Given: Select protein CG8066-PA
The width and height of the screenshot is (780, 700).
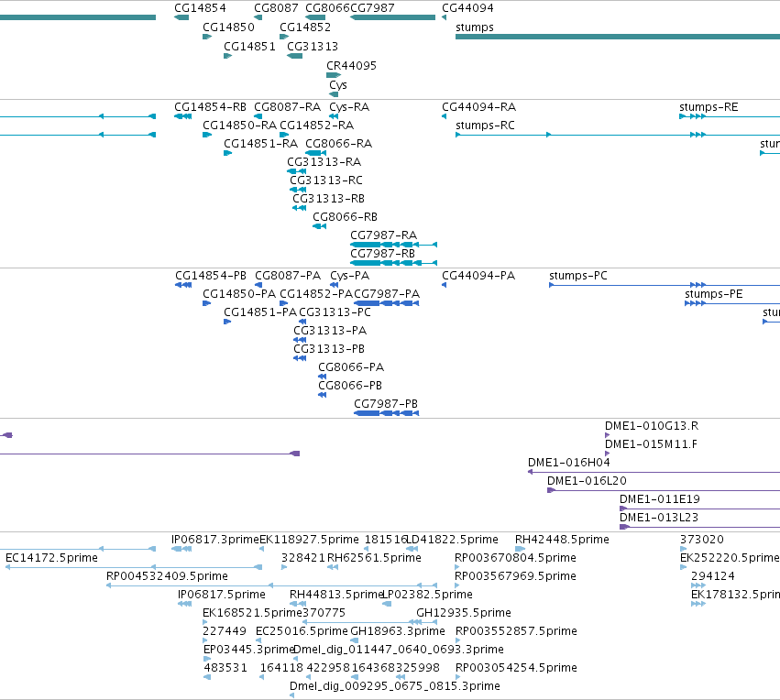Looking at the screenshot, I should pos(351,367).
